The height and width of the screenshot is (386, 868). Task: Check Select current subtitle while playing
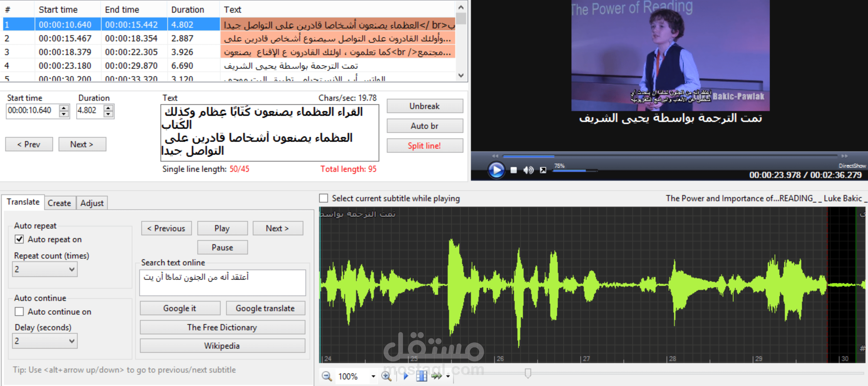point(323,198)
